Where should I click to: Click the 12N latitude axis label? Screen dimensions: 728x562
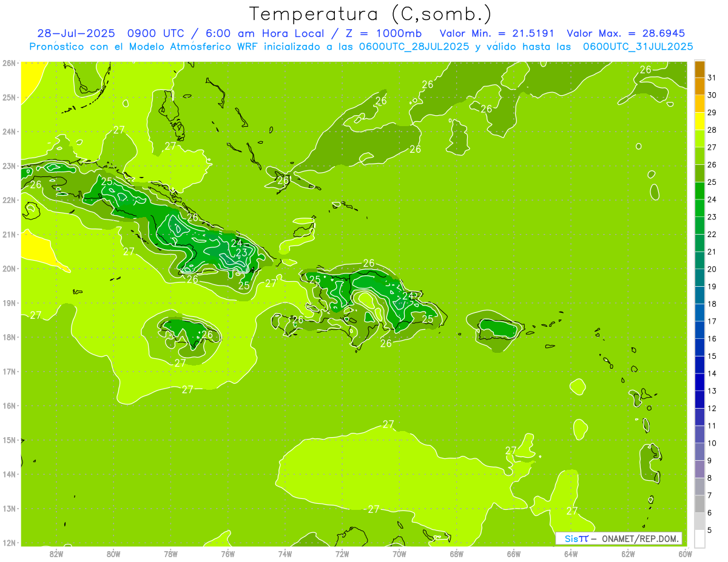tap(9, 543)
